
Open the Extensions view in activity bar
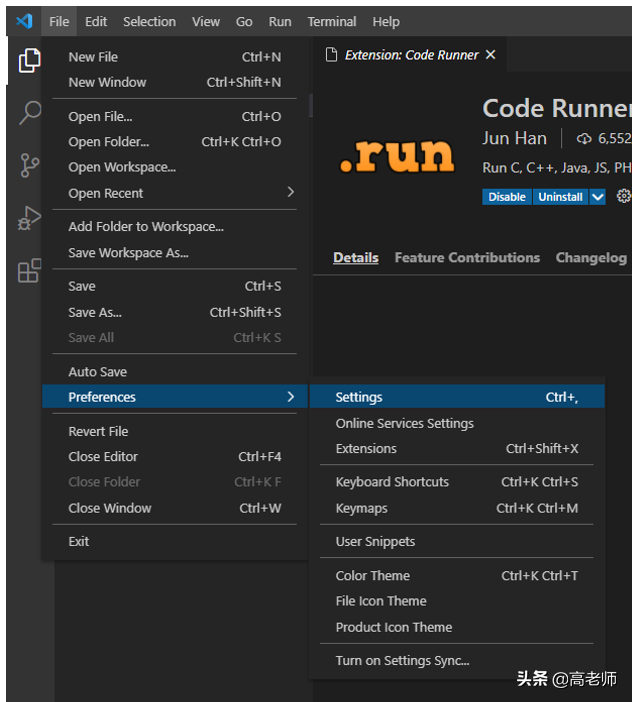30,271
